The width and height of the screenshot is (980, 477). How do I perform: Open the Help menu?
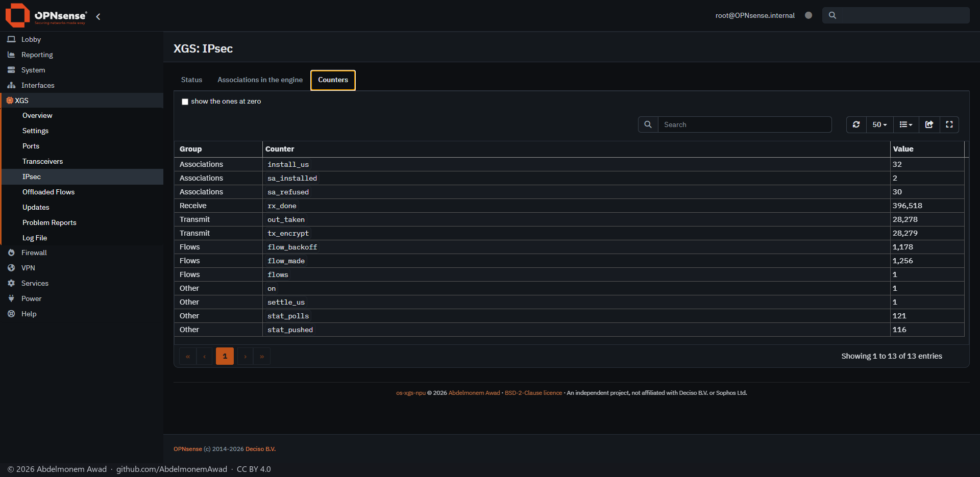click(x=82, y=314)
